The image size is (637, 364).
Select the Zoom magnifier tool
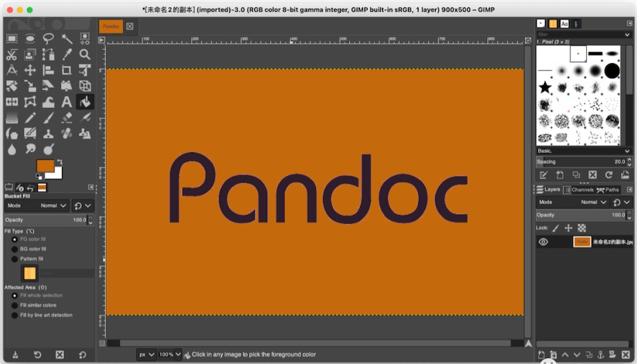pos(85,54)
